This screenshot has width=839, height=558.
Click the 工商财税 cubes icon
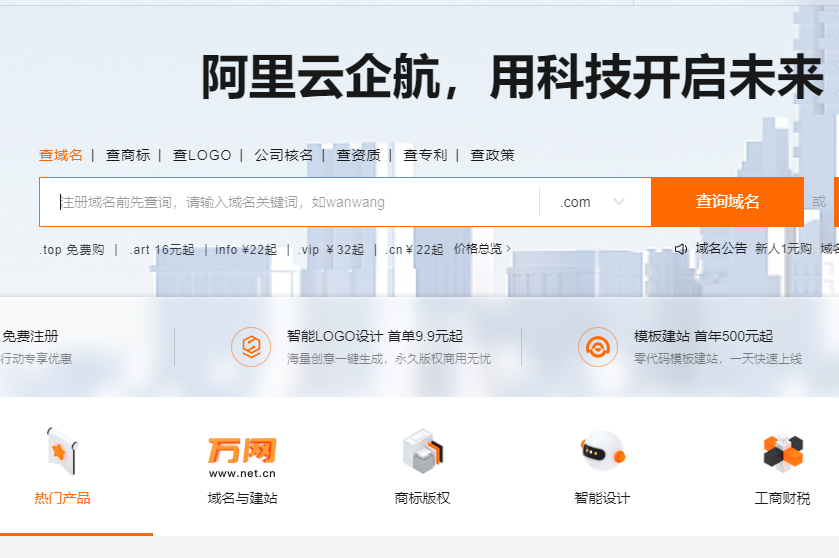pyautogui.click(x=783, y=452)
